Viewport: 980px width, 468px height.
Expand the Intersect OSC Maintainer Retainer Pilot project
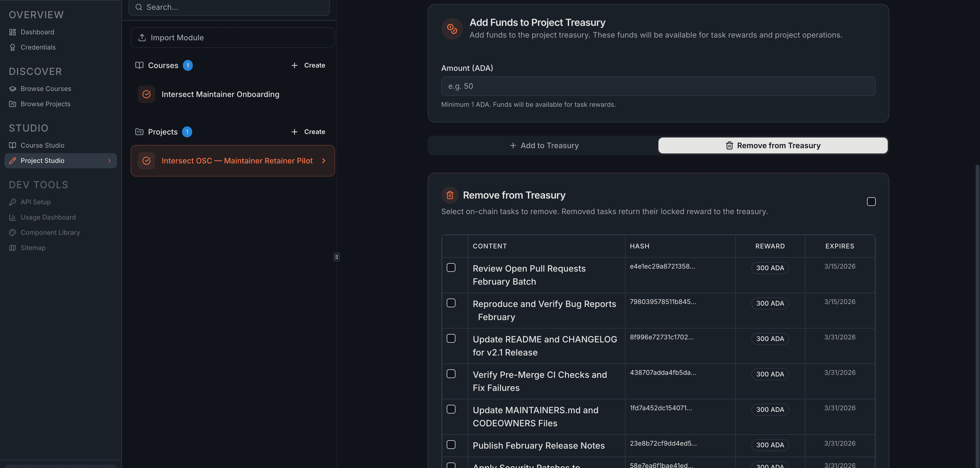(323, 161)
